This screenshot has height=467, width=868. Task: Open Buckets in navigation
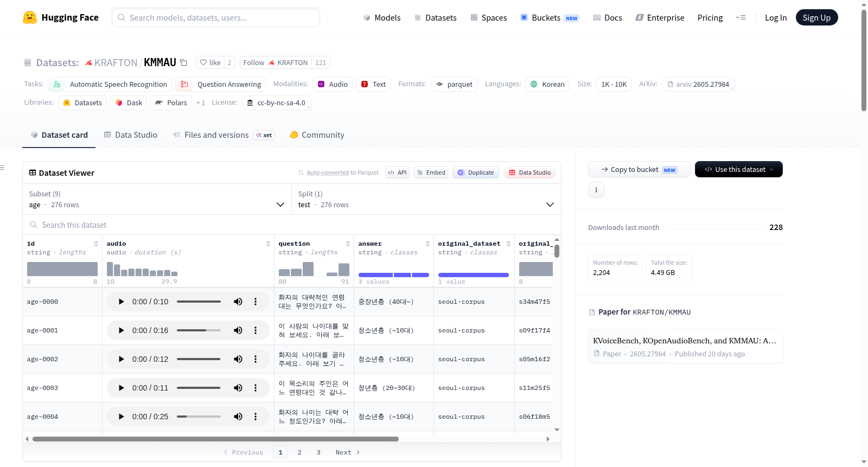549,17
